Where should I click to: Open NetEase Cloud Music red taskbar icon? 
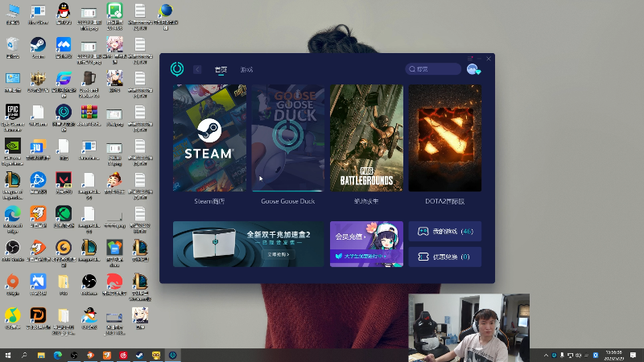pos(123,356)
